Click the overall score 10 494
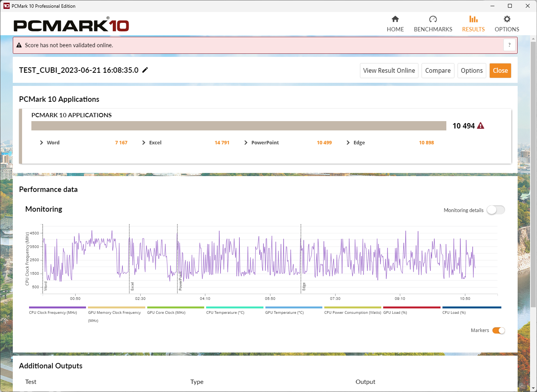Viewport: 537px width, 392px height. tap(463, 126)
